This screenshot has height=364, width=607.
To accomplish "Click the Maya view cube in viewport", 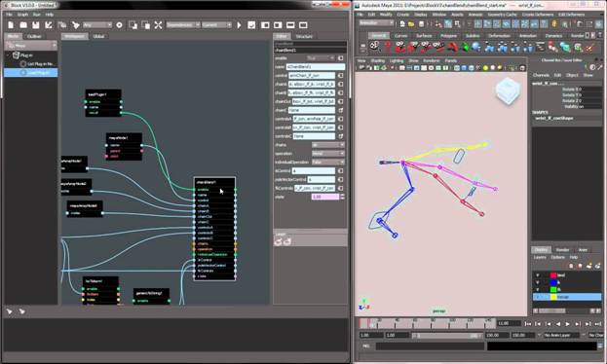I will (508, 91).
